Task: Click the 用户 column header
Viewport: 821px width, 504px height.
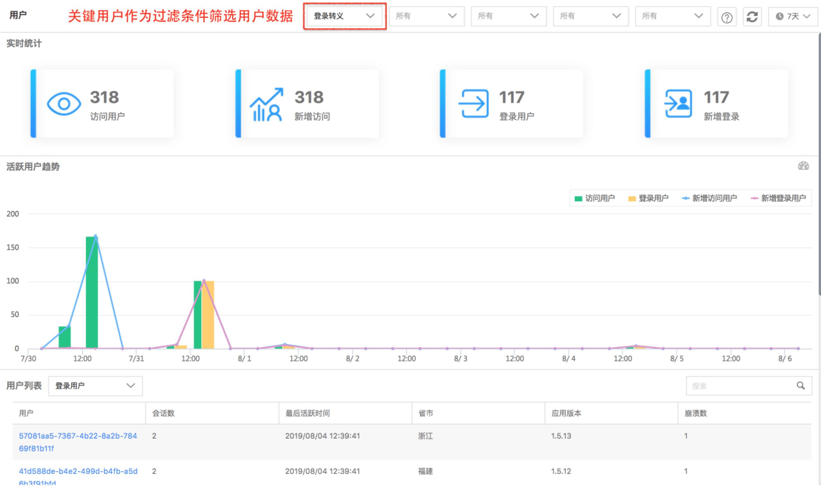Action: 79,413
